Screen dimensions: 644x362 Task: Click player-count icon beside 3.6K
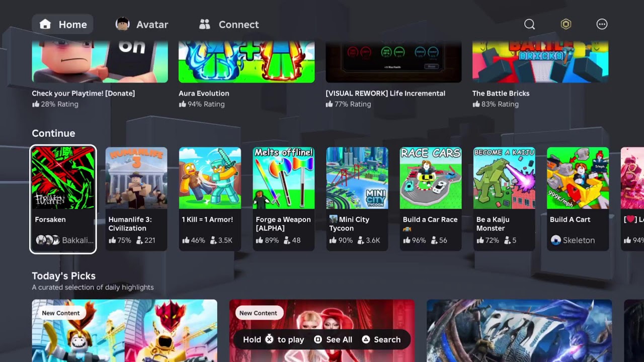[361, 240]
